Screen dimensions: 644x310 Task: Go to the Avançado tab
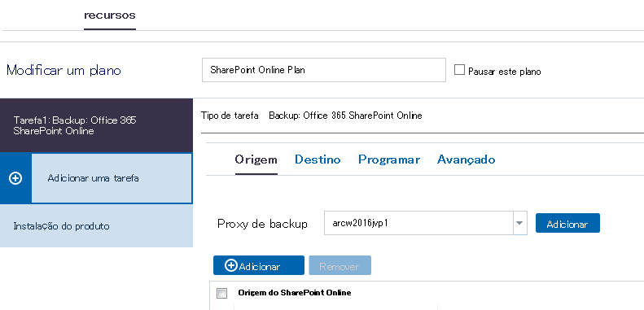[467, 159]
